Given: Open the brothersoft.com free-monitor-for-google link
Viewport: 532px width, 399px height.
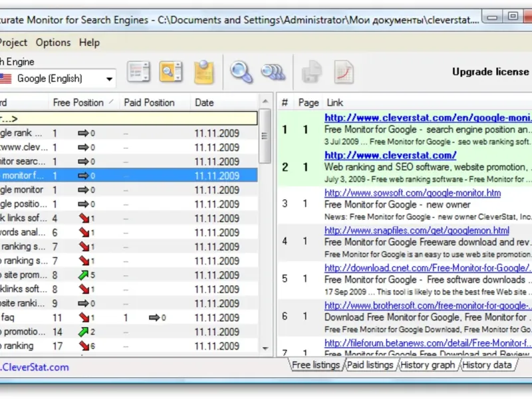Looking at the screenshot, I should coord(428,306).
